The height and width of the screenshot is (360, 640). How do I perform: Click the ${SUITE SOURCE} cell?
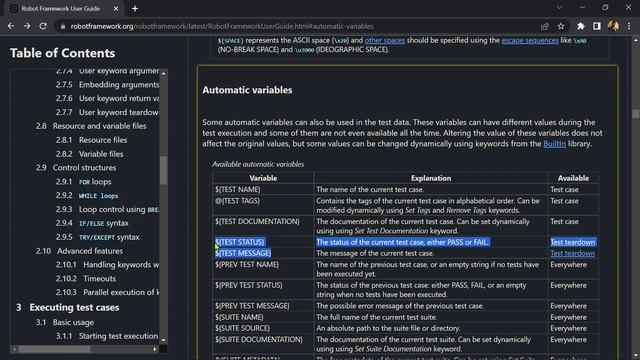click(x=263, y=328)
